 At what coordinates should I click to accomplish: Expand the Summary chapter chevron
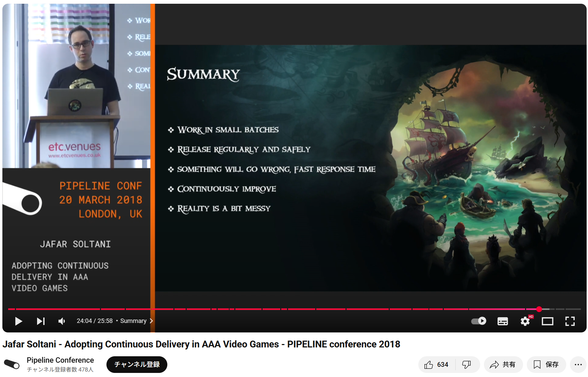pos(151,321)
